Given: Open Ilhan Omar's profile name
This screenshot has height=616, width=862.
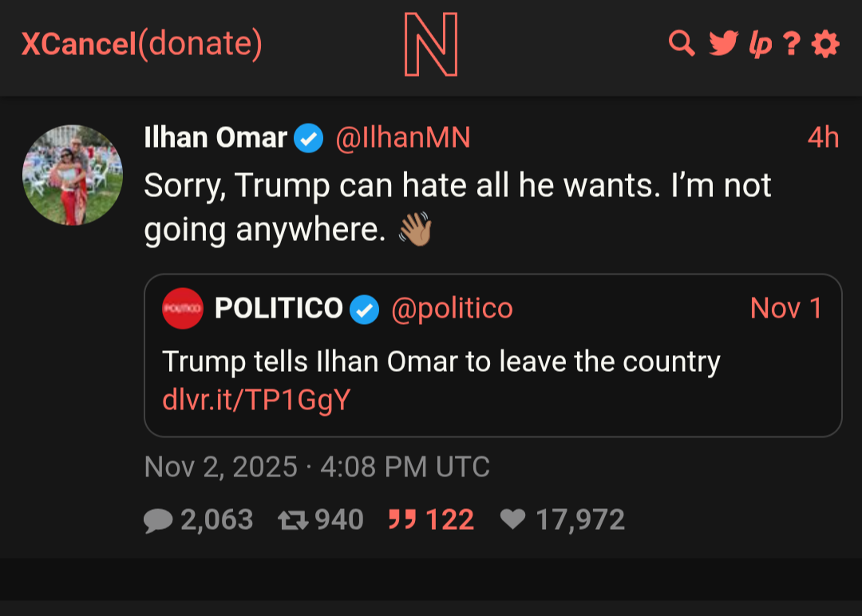Looking at the screenshot, I should pyautogui.click(x=215, y=138).
